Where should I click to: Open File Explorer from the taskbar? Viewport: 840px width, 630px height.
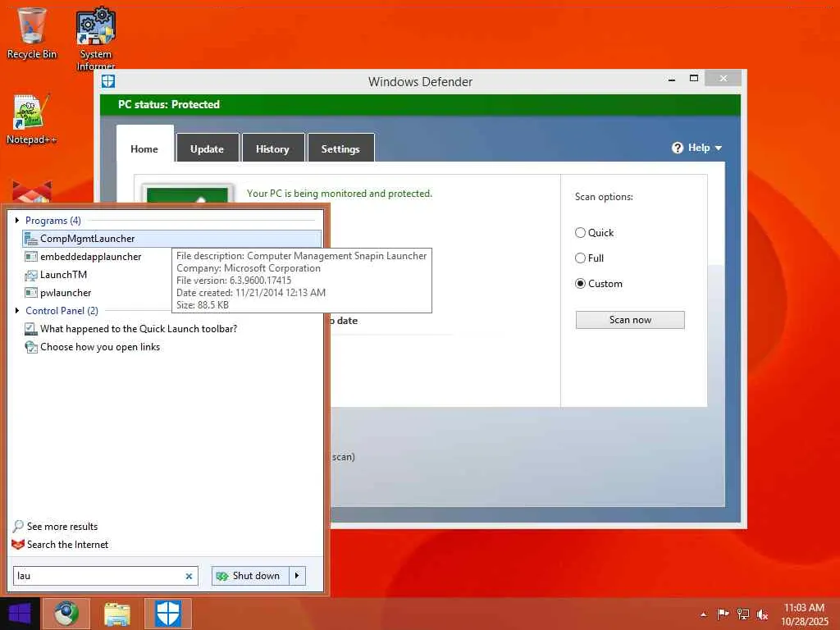pyautogui.click(x=117, y=614)
